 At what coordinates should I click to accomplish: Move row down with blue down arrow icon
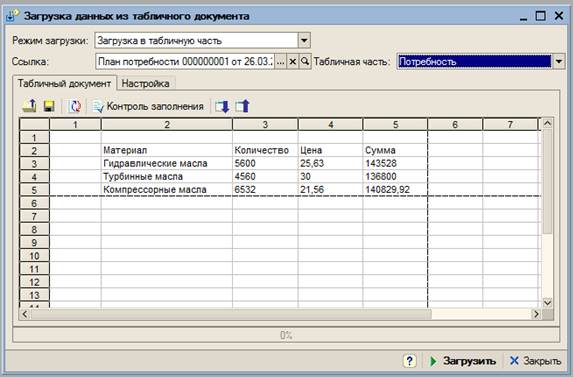(x=222, y=106)
